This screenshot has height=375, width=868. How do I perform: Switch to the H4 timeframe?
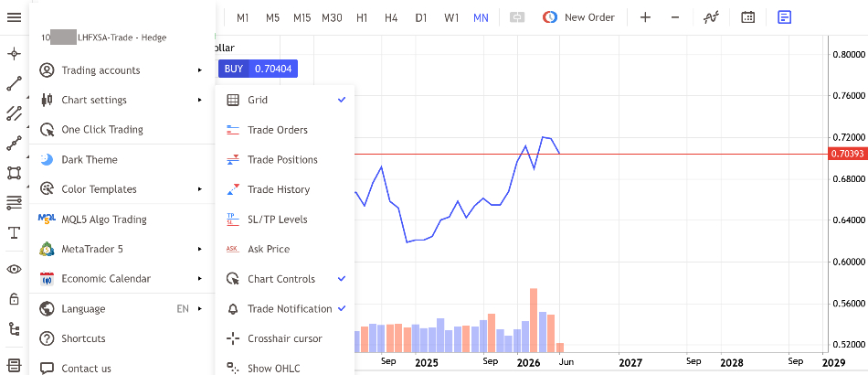click(391, 17)
